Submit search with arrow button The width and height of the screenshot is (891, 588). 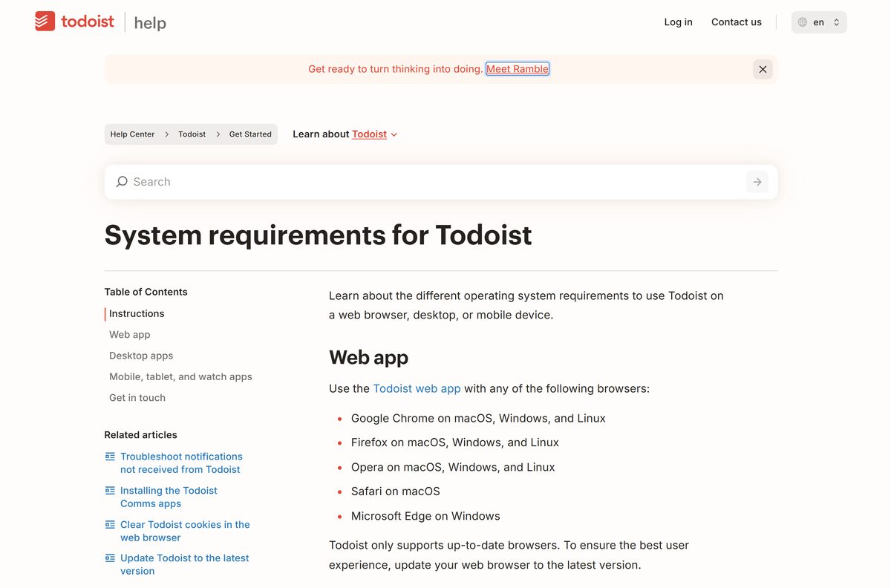tap(757, 182)
